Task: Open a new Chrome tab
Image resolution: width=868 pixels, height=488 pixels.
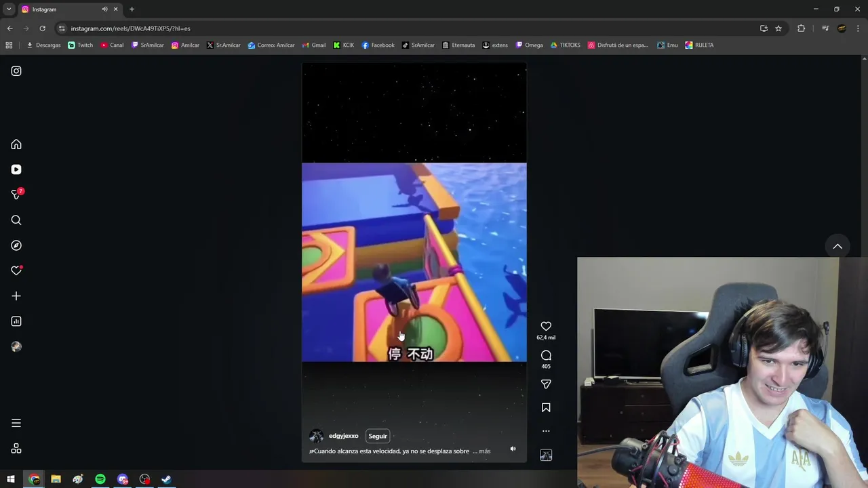Action: 132,9
